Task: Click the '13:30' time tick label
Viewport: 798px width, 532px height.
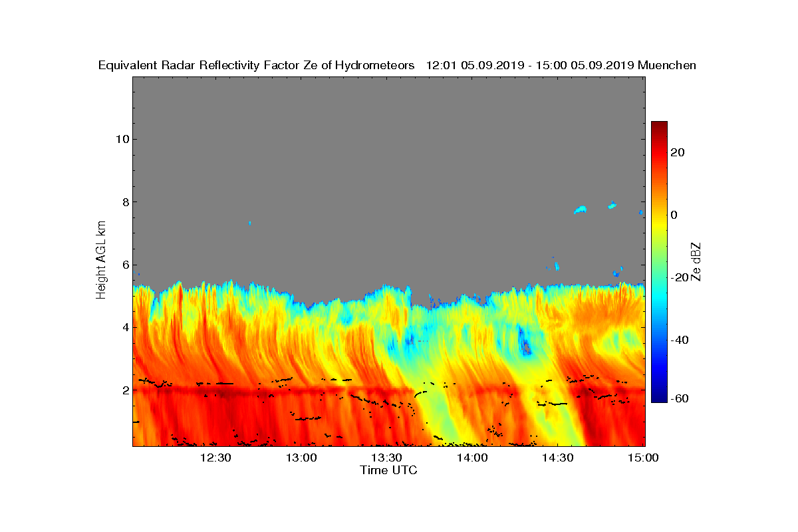Action: [386, 458]
